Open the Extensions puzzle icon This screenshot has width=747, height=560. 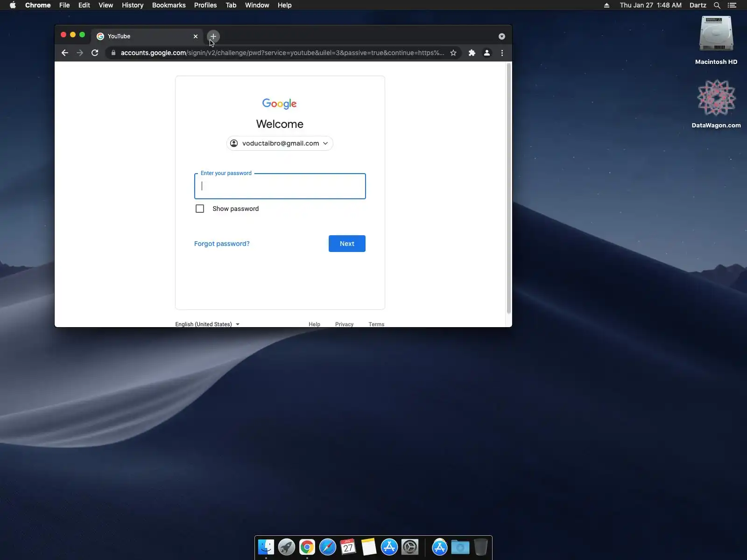click(x=472, y=53)
